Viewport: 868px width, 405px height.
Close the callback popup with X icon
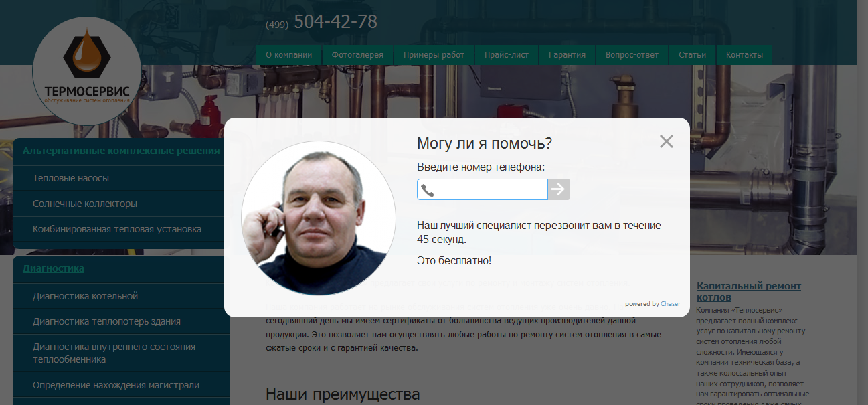coord(666,141)
